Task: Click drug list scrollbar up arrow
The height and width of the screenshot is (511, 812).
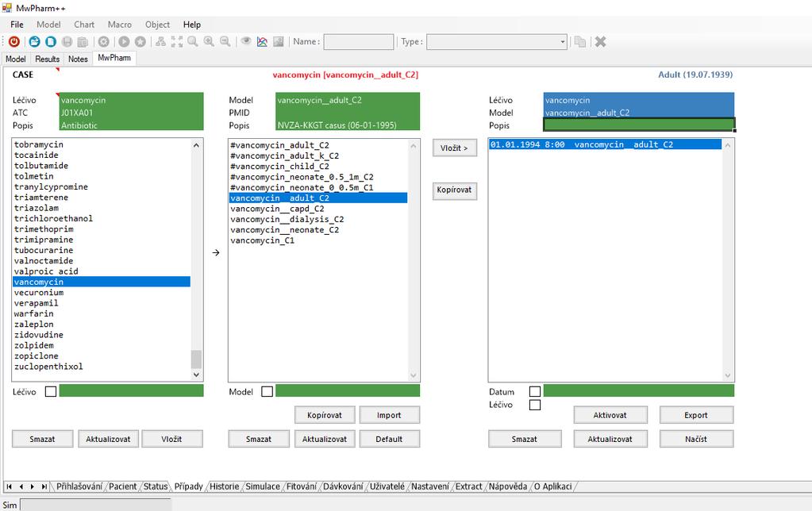Action: [196, 145]
